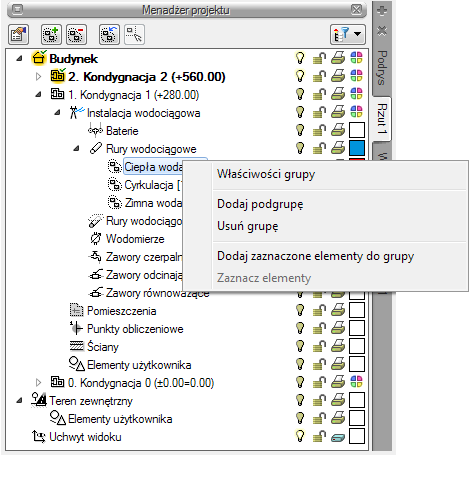Collapse Rury wodociągowe node

[x=76, y=149]
